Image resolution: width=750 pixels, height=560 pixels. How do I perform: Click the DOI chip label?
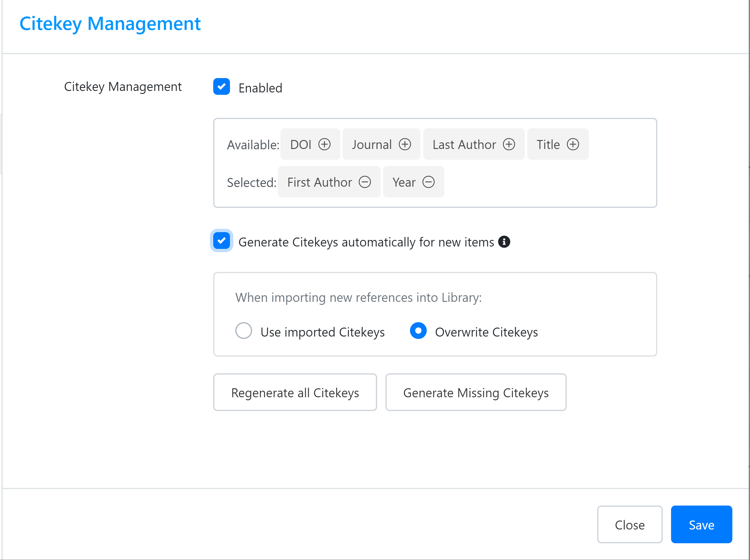(x=301, y=145)
